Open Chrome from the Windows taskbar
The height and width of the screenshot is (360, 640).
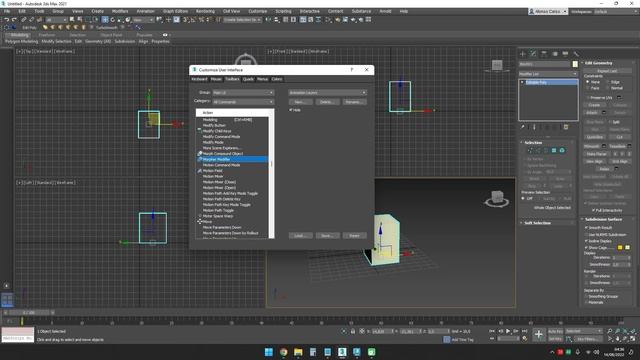coord(283,352)
